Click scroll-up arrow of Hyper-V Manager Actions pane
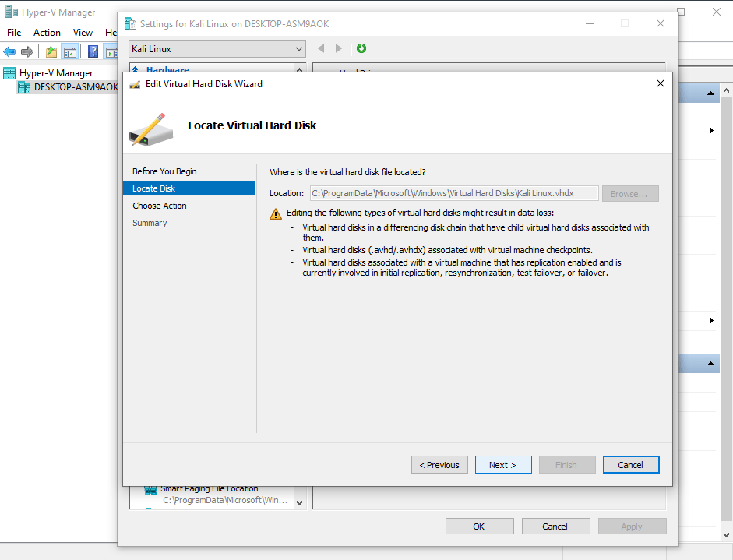This screenshot has height=560, width=733. point(726,90)
